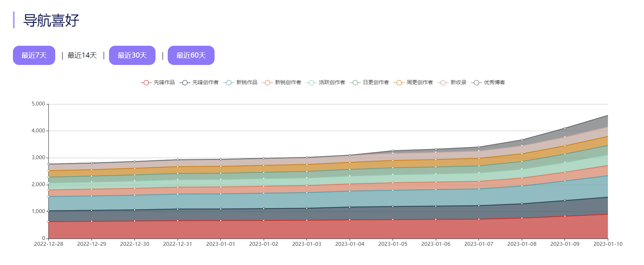The height and width of the screenshot is (265, 644).
Task: Click the 5,000 y-axis label
Action: pyautogui.click(x=38, y=104)
